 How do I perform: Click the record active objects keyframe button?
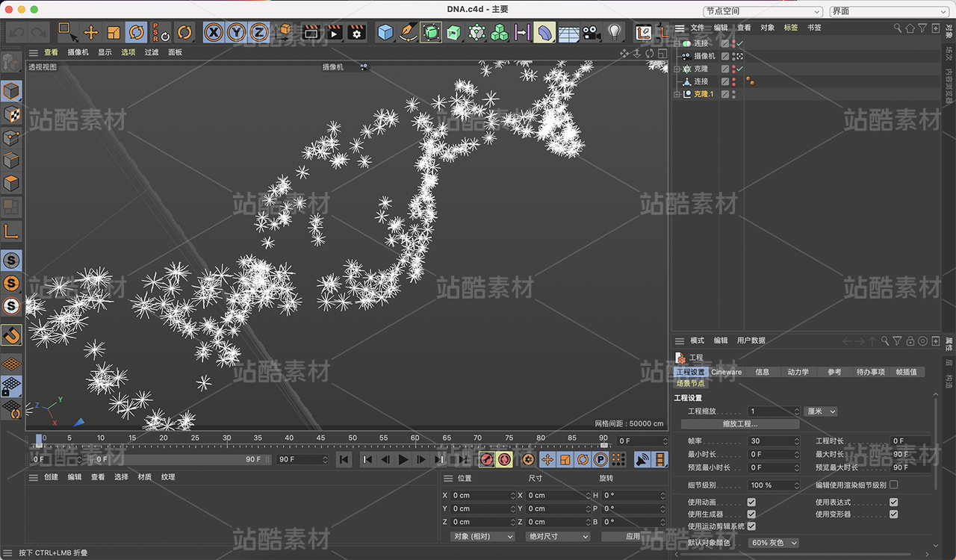487,459
